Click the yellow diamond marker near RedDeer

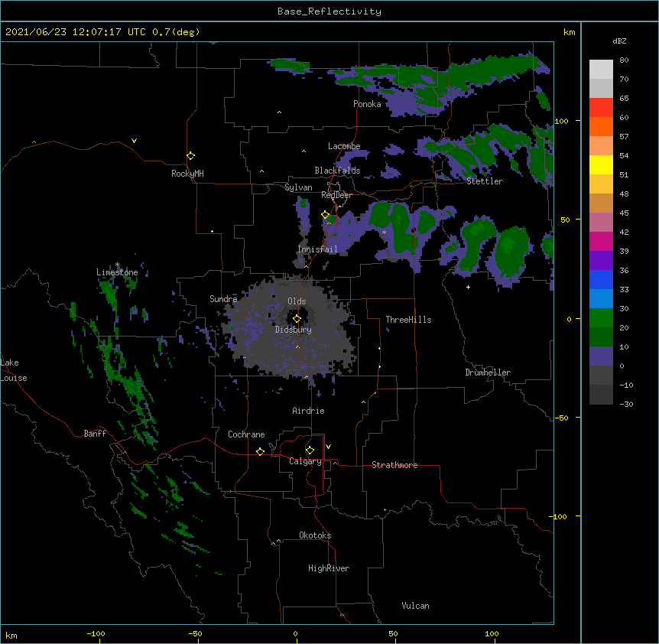[x=325, y=215]
